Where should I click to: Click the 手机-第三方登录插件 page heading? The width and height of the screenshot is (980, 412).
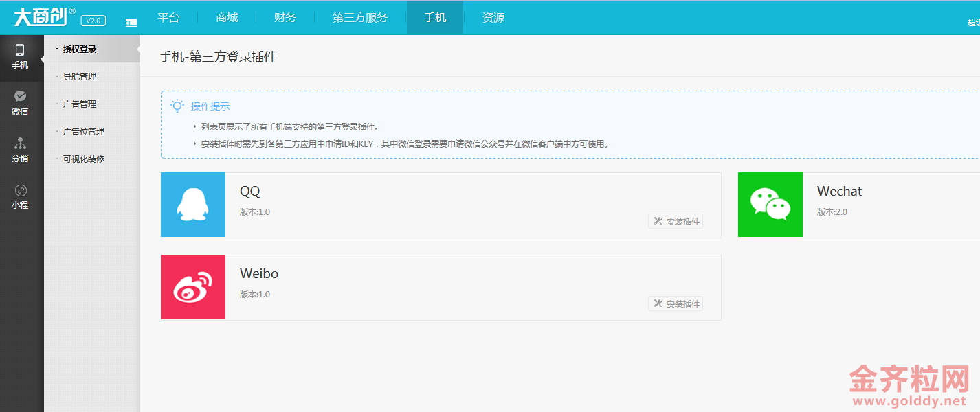pyautogui.click(x=218, y=57)
